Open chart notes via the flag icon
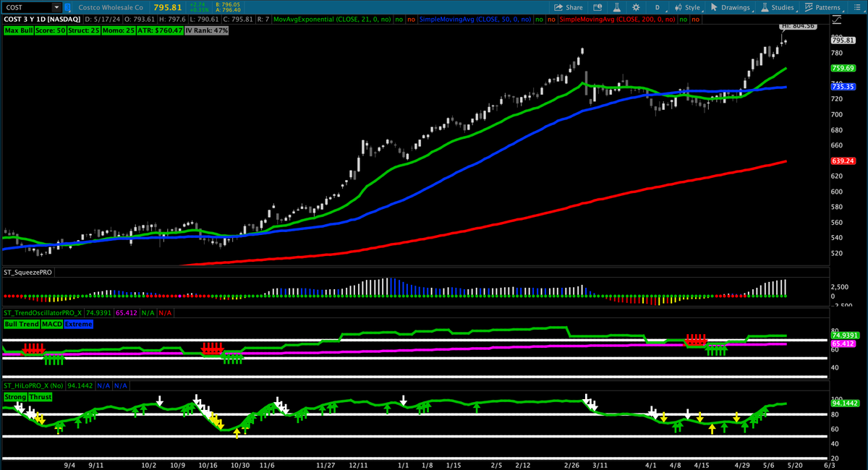This screenshot has height=470, width=868. click(598, 7)
